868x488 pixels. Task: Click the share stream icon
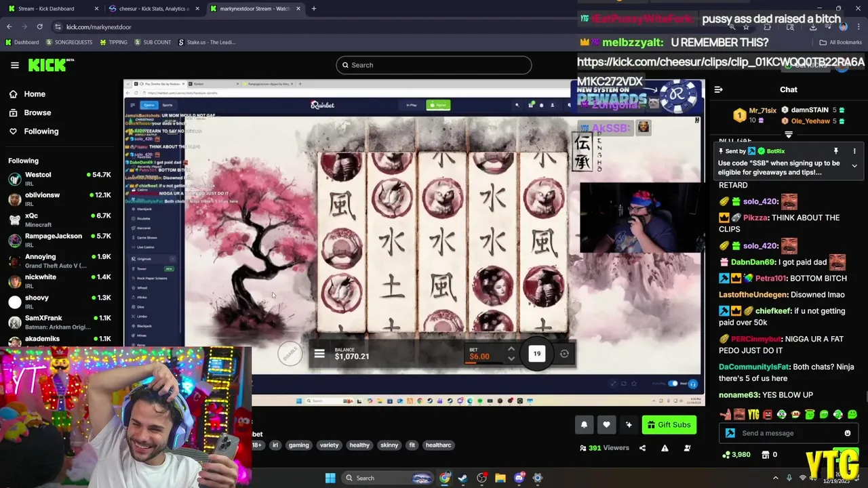[x=642, y=448]
